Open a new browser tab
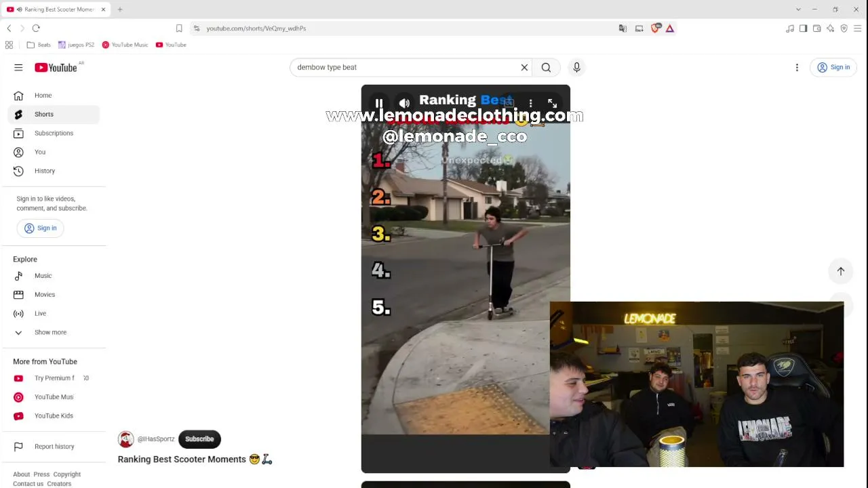 120,9
